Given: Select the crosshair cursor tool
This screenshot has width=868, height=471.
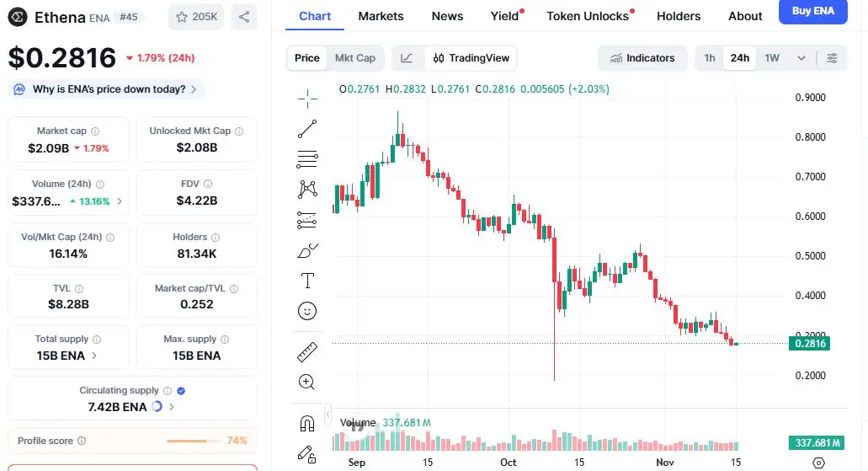Looking at the screenshot, I should [x=307, y=99].
